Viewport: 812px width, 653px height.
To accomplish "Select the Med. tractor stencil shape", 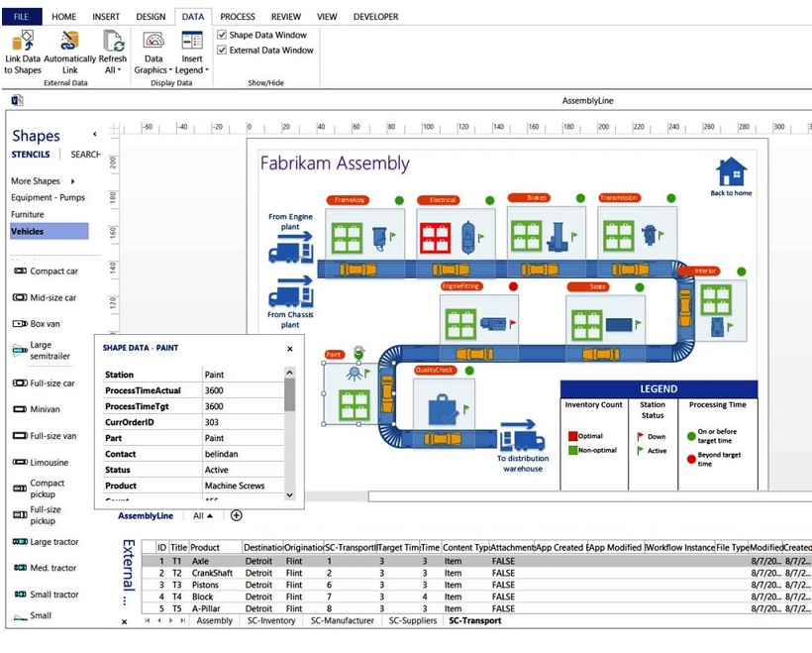I will tap(45, 568).
